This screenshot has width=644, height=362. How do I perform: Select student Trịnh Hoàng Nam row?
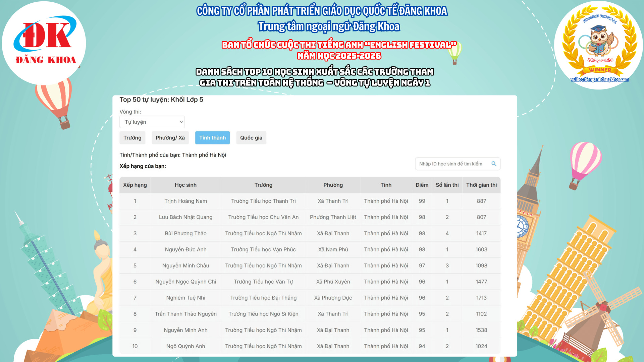point(185,201)
